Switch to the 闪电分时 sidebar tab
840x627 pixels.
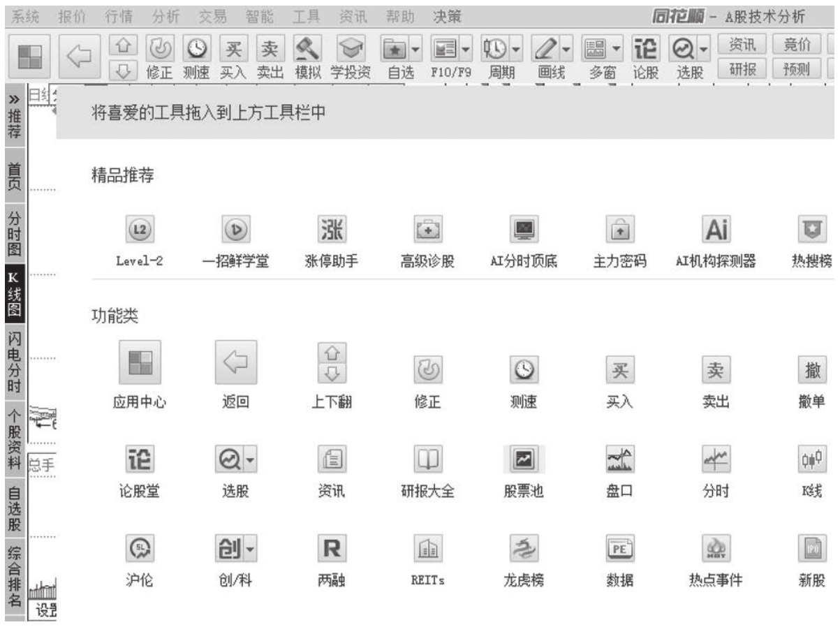[x=13, y=363]
